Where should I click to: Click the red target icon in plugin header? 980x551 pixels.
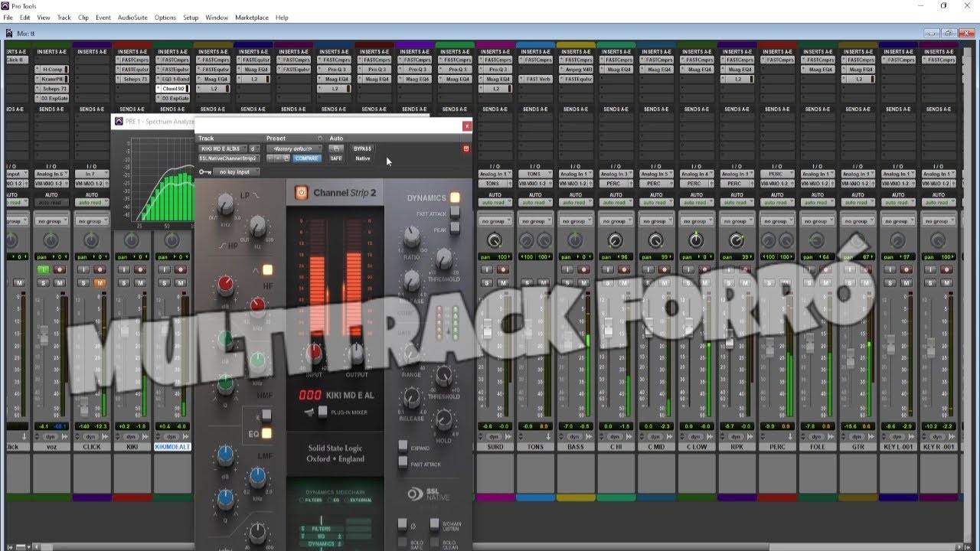466,148
